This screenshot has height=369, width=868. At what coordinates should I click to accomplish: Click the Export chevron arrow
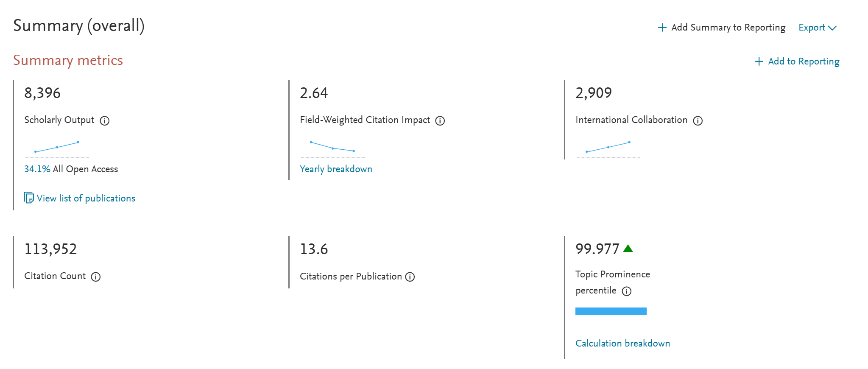(832, 28)
